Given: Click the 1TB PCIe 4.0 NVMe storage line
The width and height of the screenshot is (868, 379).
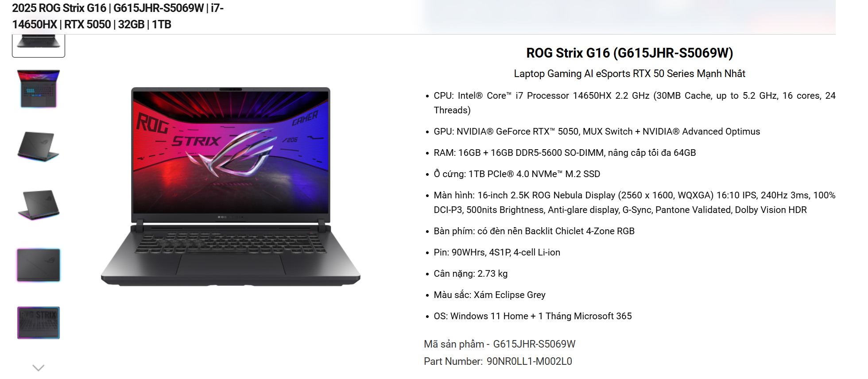Looking at the screenshot, I should coord(517,174).
